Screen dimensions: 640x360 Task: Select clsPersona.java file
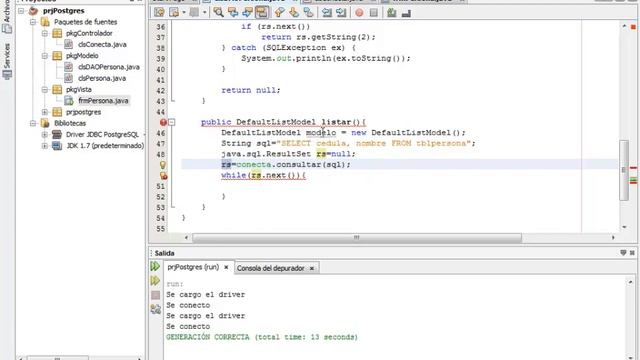coord(102,78)
